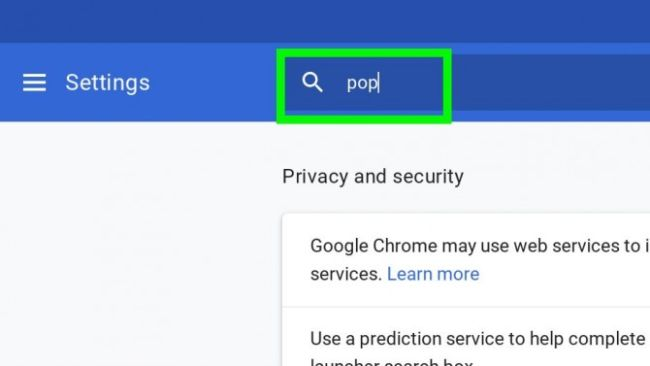The image size is (650, 366).
Task: Click the blank left sidebar area
Action: [137, 244]
